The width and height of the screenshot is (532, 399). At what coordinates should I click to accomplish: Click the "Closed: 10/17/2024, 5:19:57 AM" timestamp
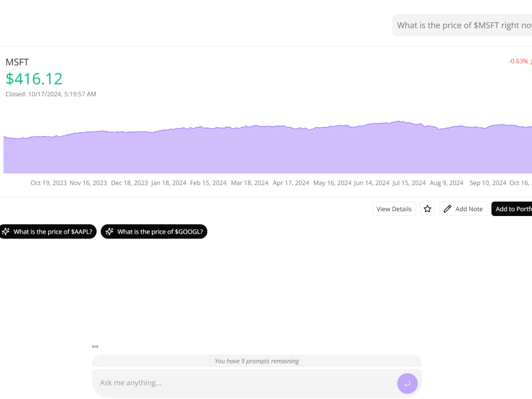[51, 94]
